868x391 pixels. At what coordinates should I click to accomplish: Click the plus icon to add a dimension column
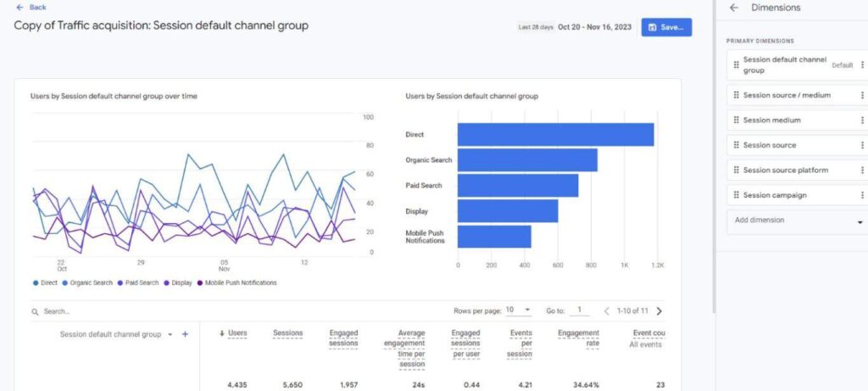[185, 334]
